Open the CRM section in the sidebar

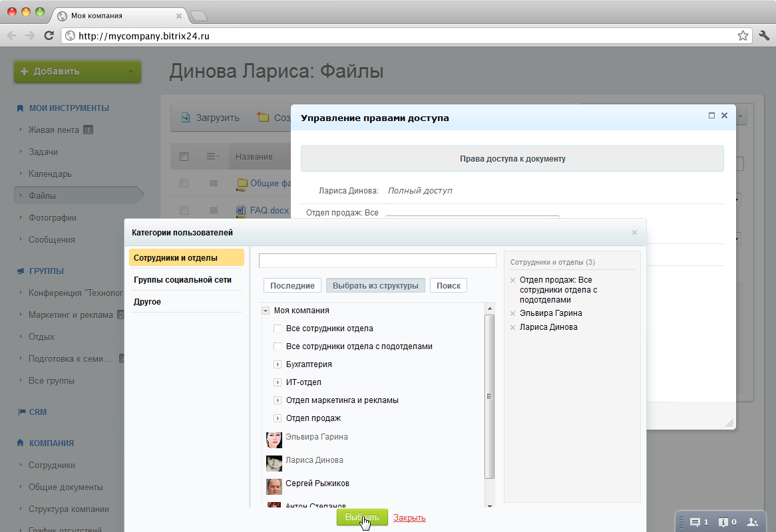pos(38,412)
